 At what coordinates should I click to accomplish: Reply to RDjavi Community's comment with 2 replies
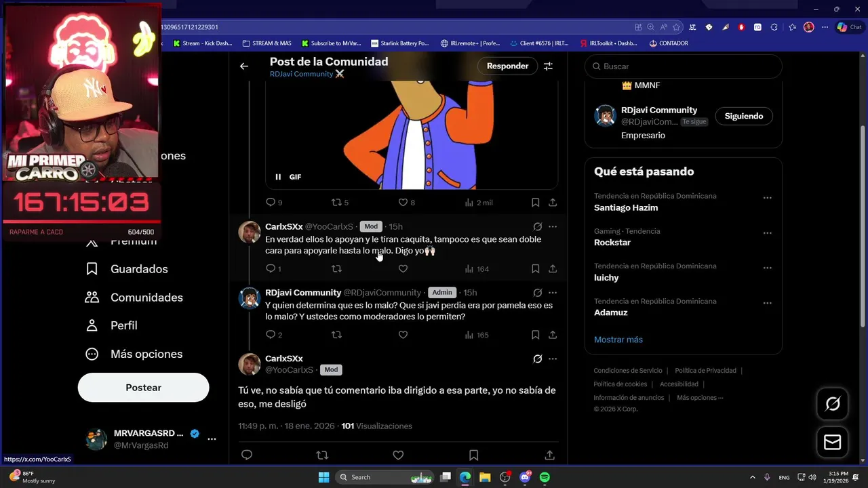tap(274, 335)
